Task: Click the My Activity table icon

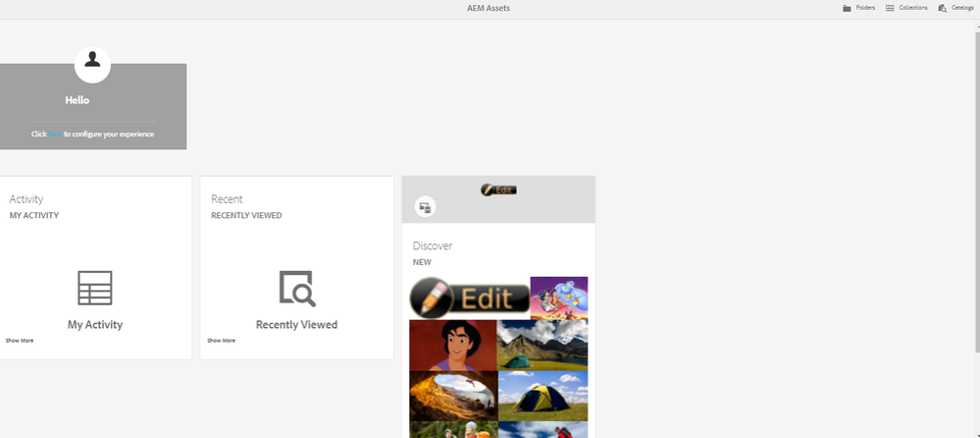Action: point(95,288)
